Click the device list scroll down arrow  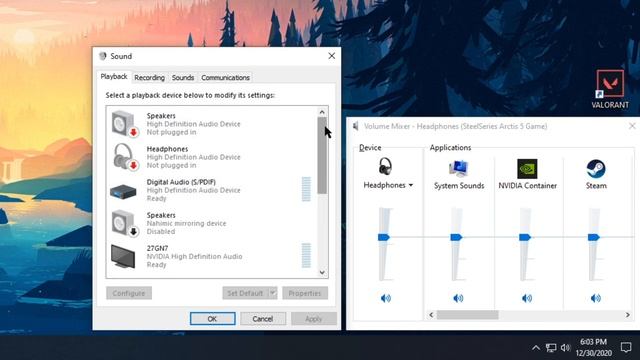[322, 272]
